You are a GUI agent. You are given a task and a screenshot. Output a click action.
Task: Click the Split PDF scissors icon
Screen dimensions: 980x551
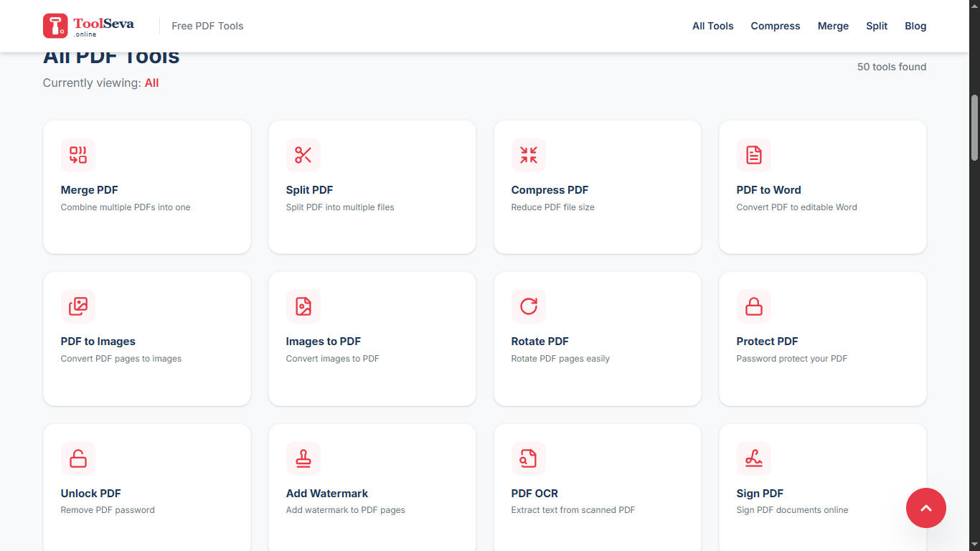[303, 155]
